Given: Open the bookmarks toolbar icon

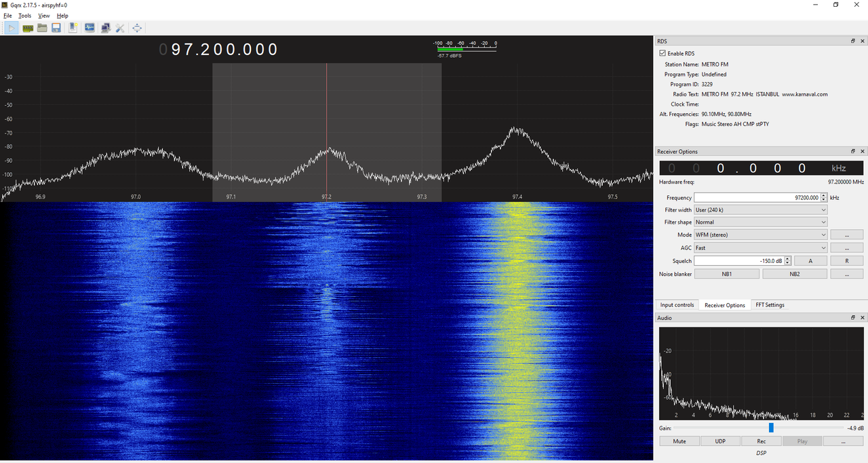Looking at the screenshot, I should coord(73,28).
